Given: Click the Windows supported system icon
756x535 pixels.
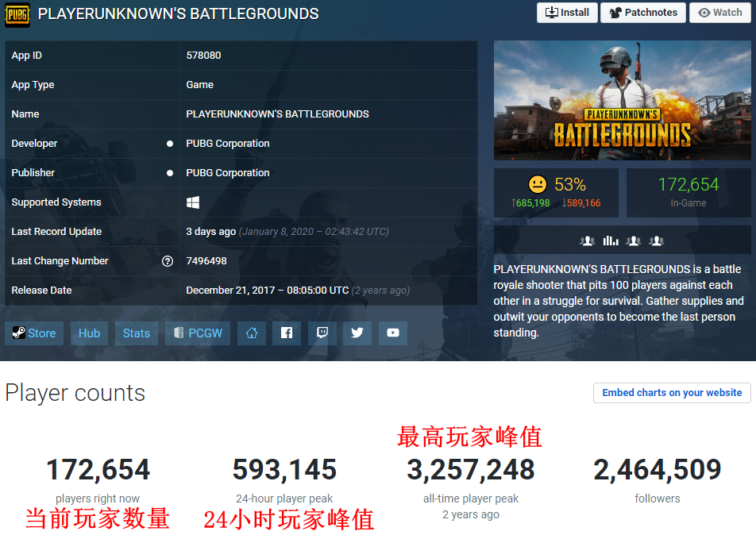Looking at the screenshot, I should point(193,202).
